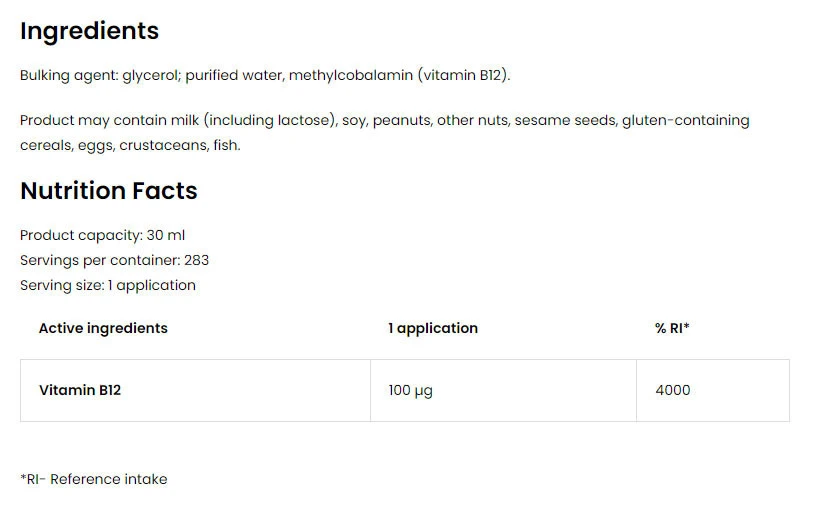
Task: Click the word peanuts in allergen notice
Action: tap(401, 120)
